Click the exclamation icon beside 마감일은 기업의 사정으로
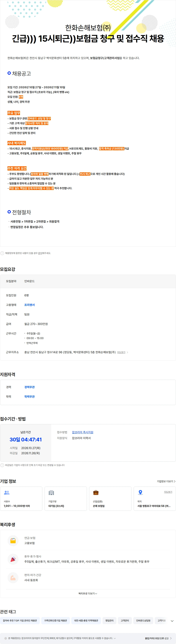 [x=2, y=465]
